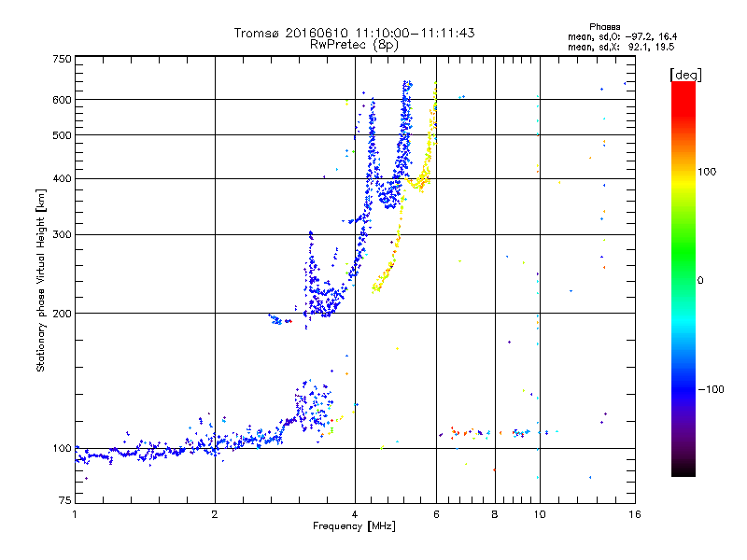The width and height of the screenshot is (747, 560).
Task: Click y-axis tick label '75'
Action: click(x=65, y=500)
